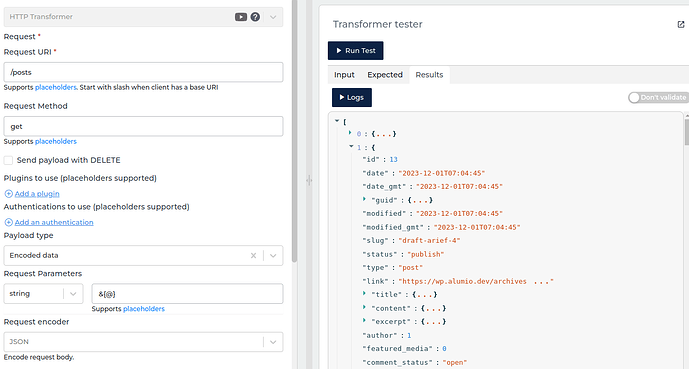Switch to the Input tab
Image resolution: width=689 pixels, height=369 pixels.
pyautogui.click(x=344, y=75)
